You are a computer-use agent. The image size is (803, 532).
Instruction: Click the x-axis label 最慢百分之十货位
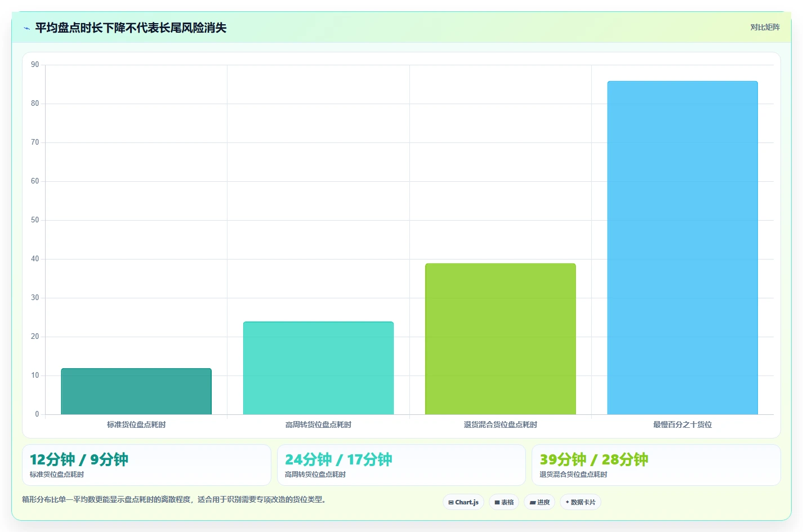coord(682,424)
